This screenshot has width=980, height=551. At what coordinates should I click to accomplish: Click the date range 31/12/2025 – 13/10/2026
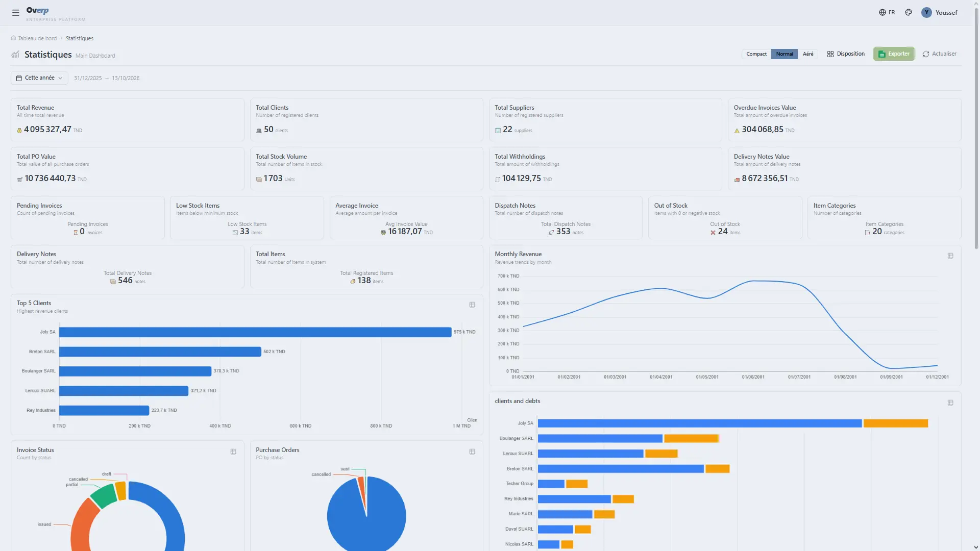point(107,78)
